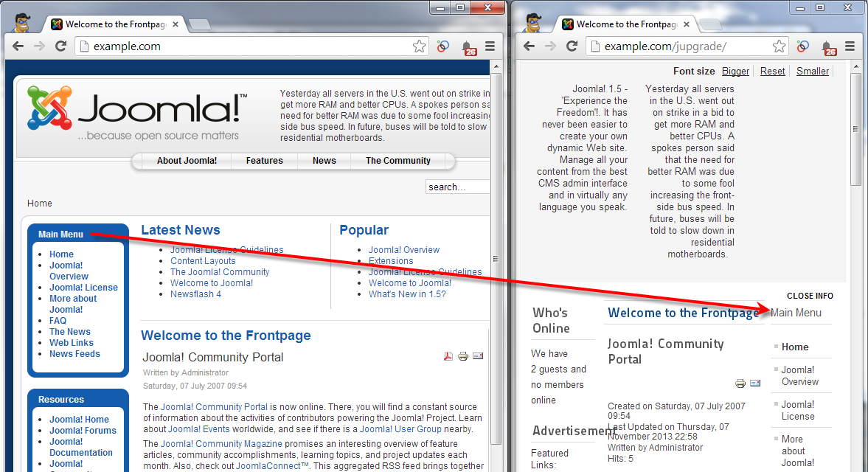Open Content Layouts in Latest News
This screenshot has height=472, width=868.
pyautogui.click(x=203, y=260)
